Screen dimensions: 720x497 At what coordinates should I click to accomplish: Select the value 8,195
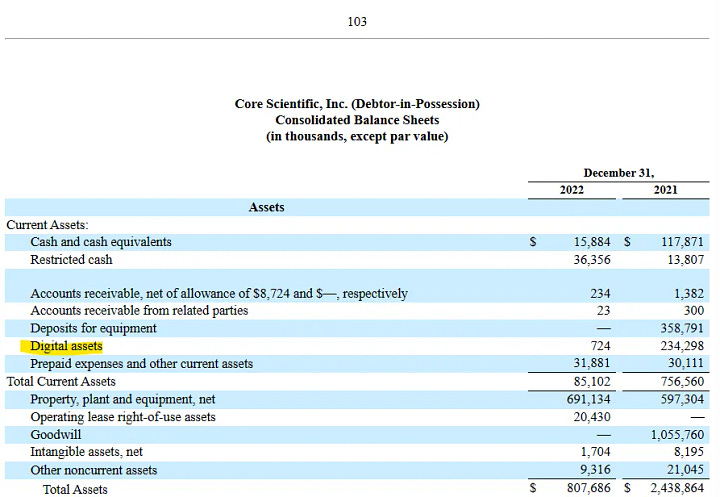coord(689,452)
